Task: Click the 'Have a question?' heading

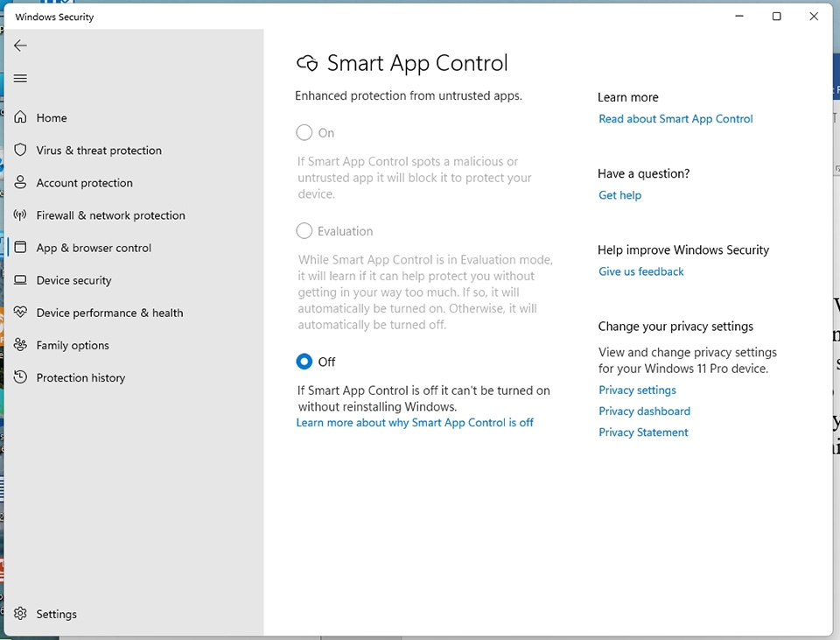Action: click(x=643, y=173)
